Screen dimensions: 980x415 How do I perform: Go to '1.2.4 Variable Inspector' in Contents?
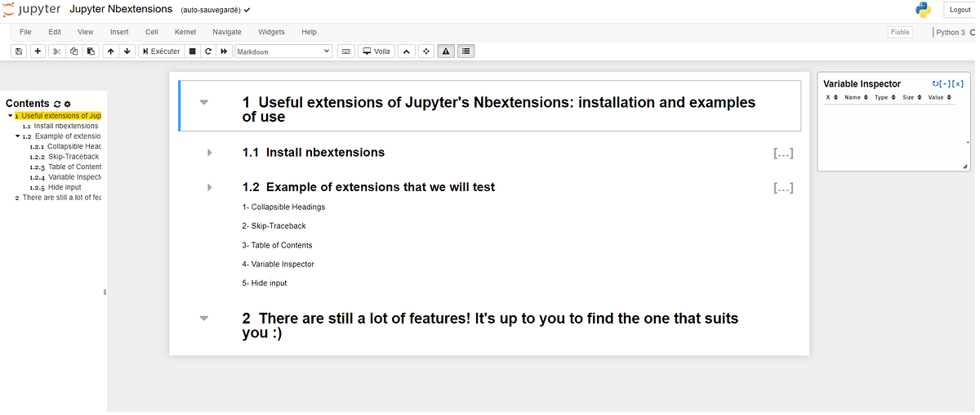(65, 177)
